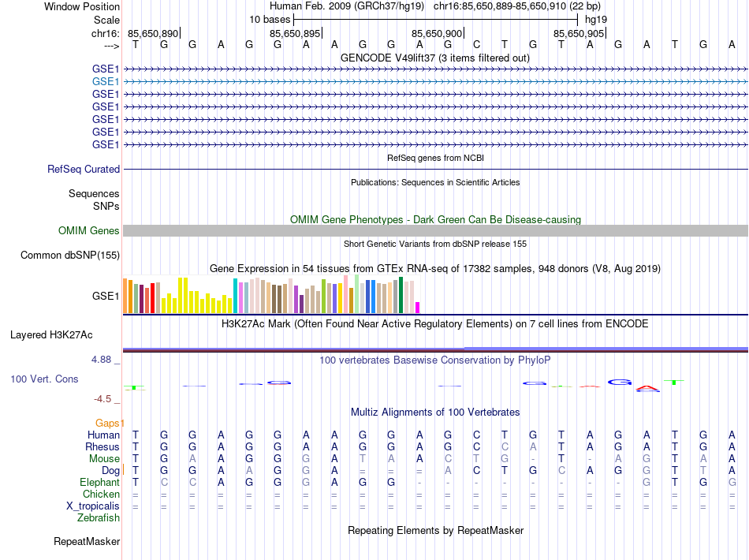
Task: Click the RepeatMasker track label
Action: [87, 542]
